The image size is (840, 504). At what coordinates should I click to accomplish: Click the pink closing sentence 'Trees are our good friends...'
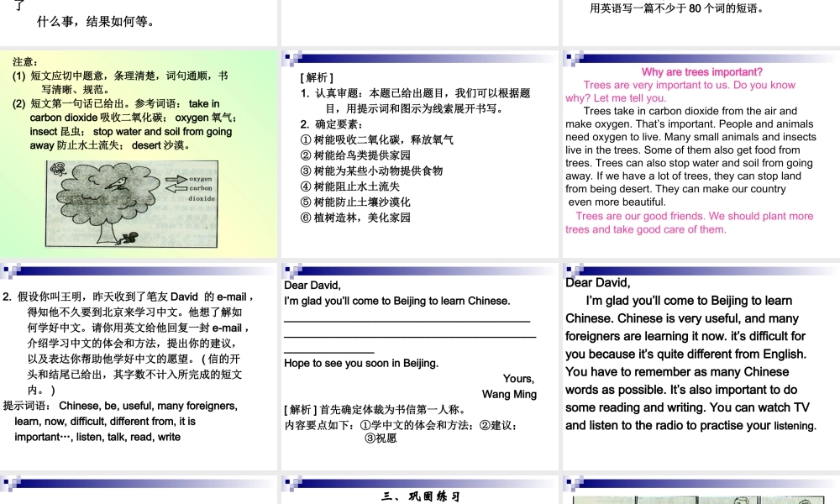(690, 223)
